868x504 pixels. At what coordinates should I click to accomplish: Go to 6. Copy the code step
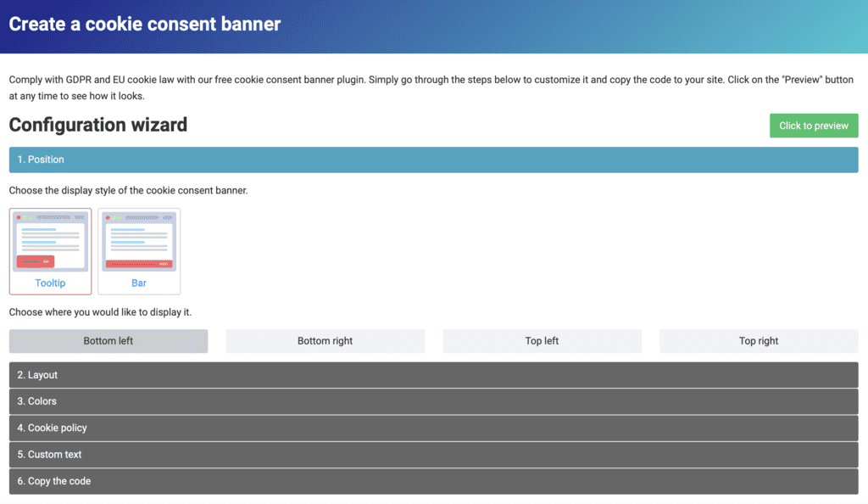(433, 481)
